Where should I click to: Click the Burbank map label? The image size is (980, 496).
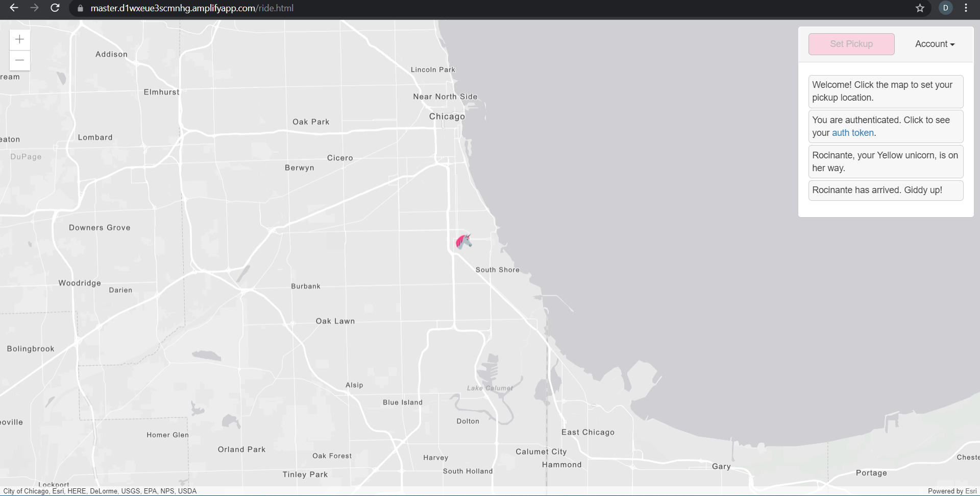tap(306, 286)
